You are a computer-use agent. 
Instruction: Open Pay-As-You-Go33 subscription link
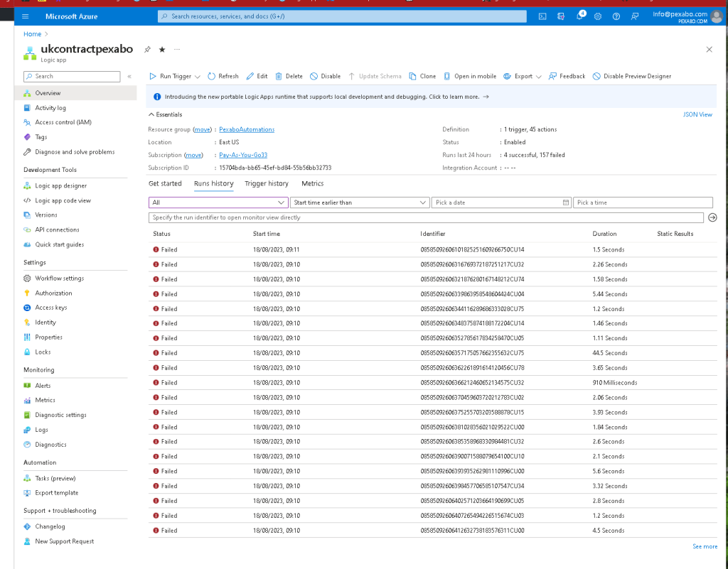(243, 155)
